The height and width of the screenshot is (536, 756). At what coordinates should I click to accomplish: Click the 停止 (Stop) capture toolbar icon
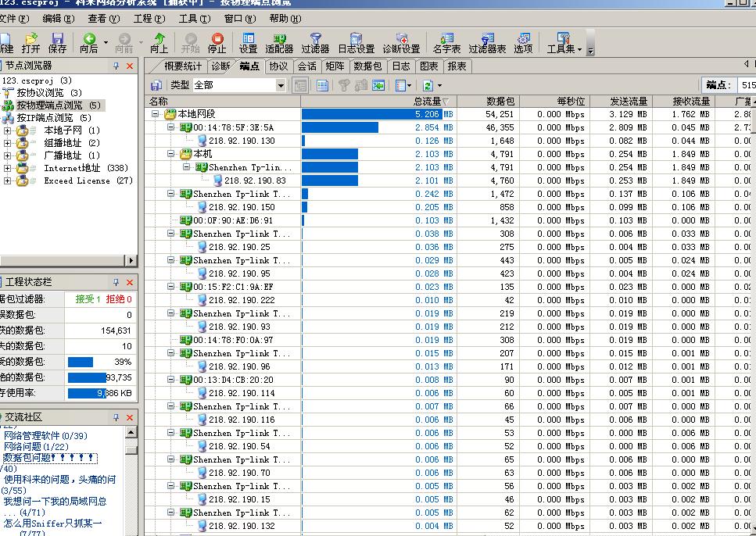point(217,42)
